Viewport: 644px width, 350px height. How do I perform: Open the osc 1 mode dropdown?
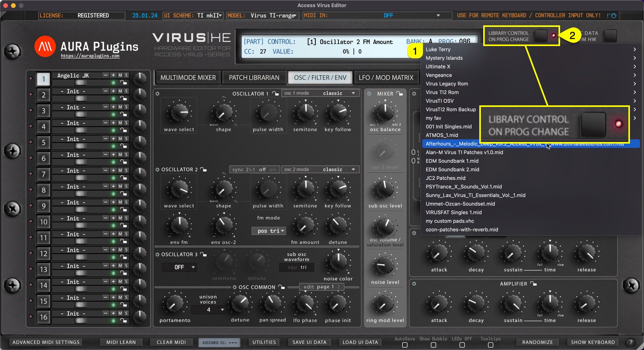[320, 93]
